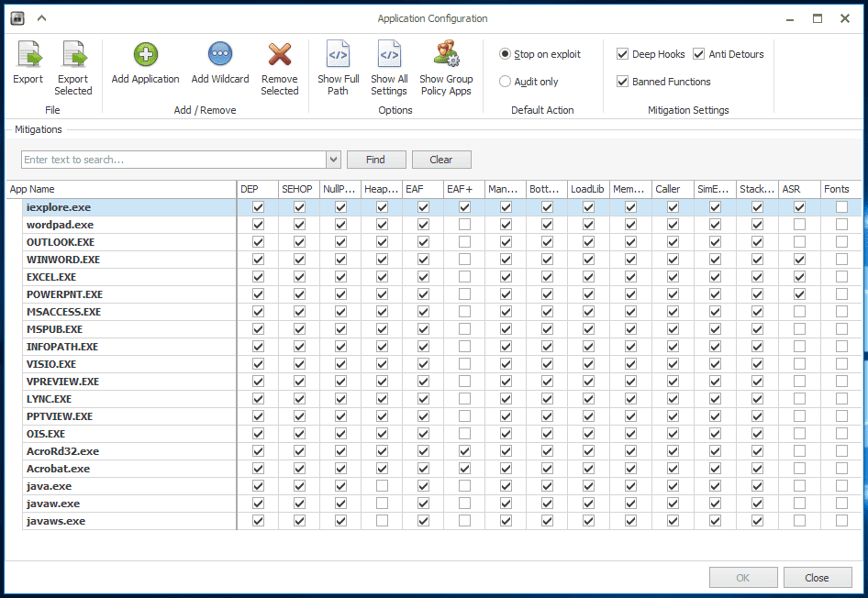
Task: Click the green Add Application icon
Action: [146, 54]
